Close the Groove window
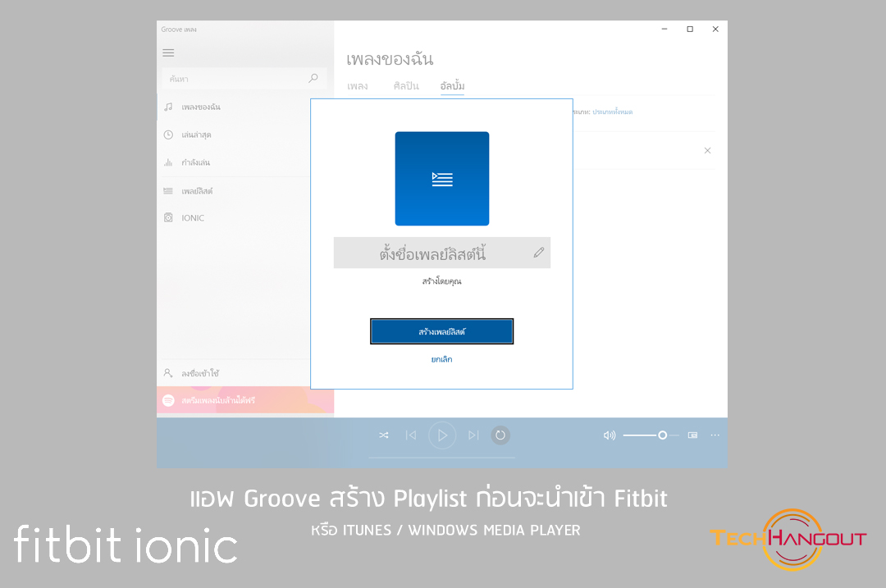The image size is (886, 588). pyautogui.click(x=715, y=29)
